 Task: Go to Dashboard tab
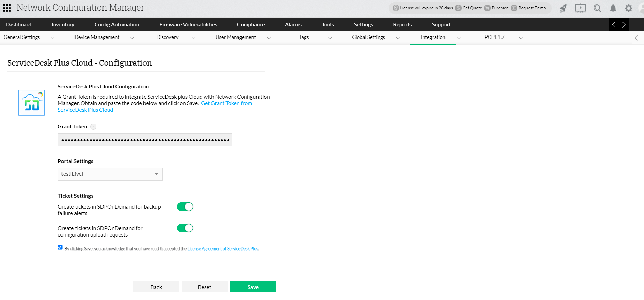point(18,25)
